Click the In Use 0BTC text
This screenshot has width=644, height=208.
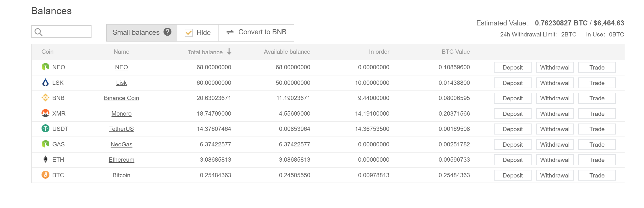[x=605, y=34]
